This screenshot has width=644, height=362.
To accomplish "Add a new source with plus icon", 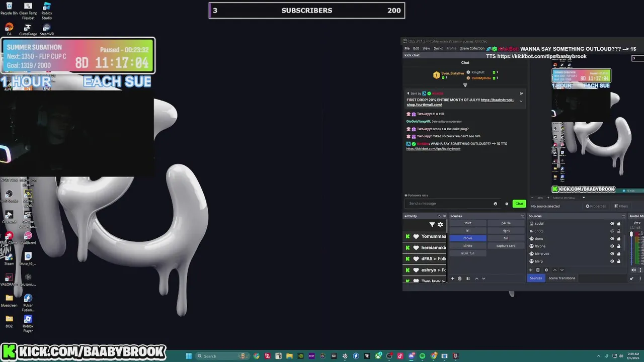I will tap(531, 270).
